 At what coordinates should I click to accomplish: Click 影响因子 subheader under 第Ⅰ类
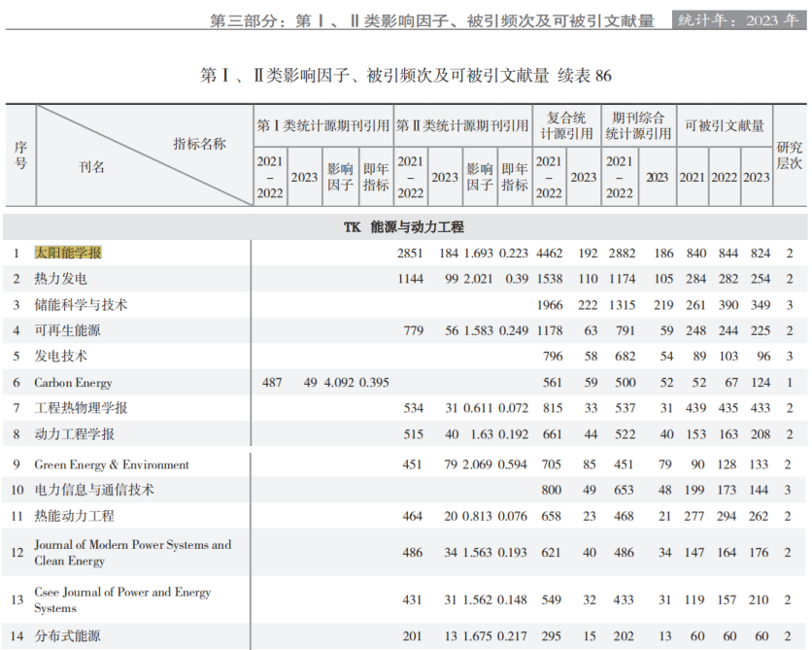[340, 177]
